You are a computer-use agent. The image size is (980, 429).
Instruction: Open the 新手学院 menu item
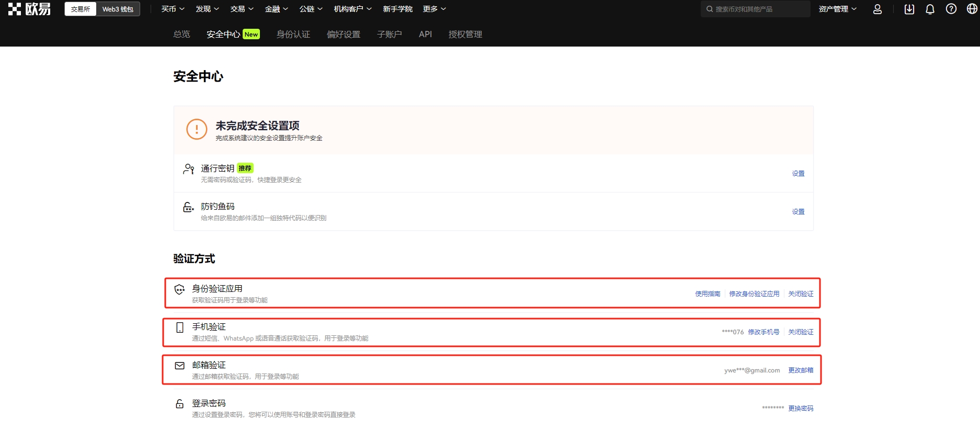(397, 9)
